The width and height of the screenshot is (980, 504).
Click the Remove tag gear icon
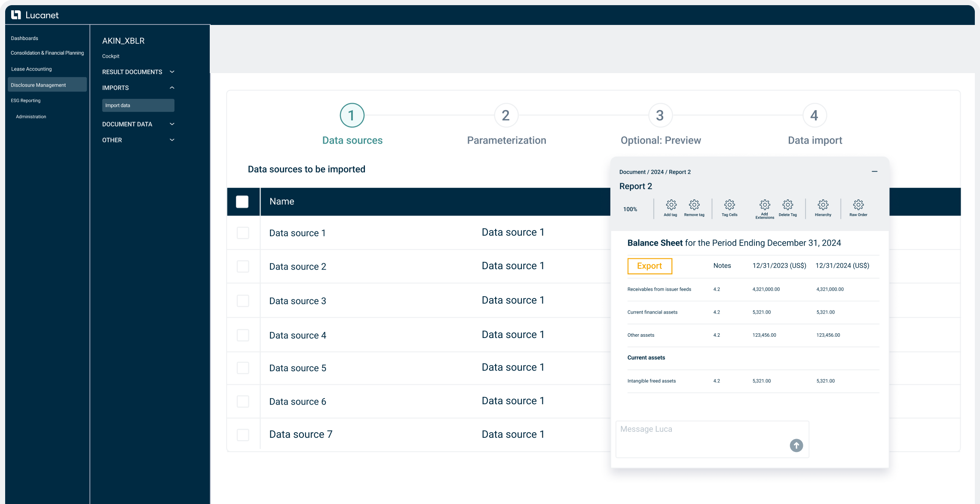(694, 204)
